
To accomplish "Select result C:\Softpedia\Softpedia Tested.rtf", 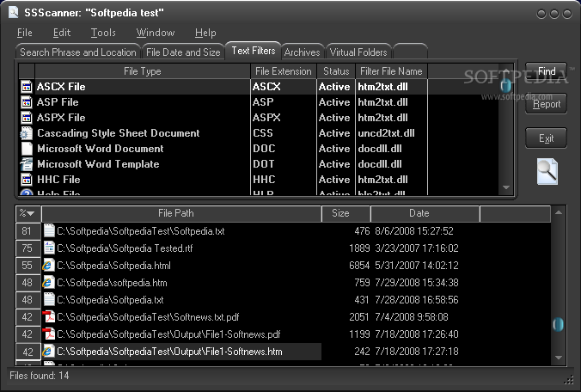I will click(125, 248).
